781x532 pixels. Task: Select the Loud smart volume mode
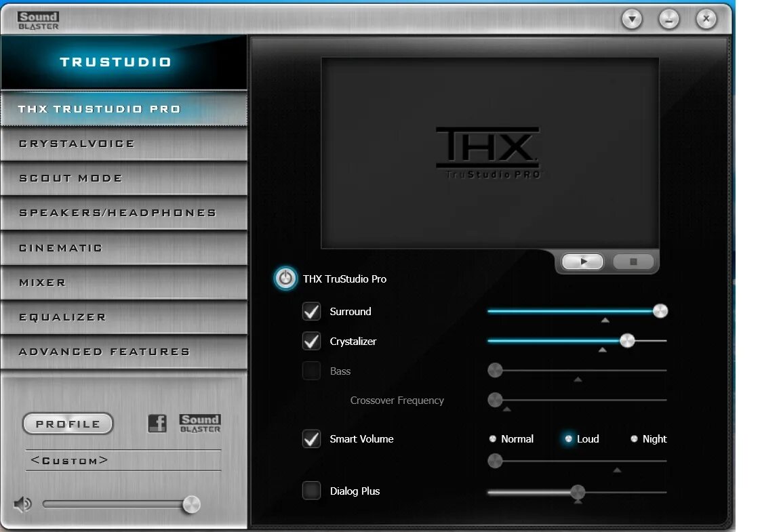point(568,439)
